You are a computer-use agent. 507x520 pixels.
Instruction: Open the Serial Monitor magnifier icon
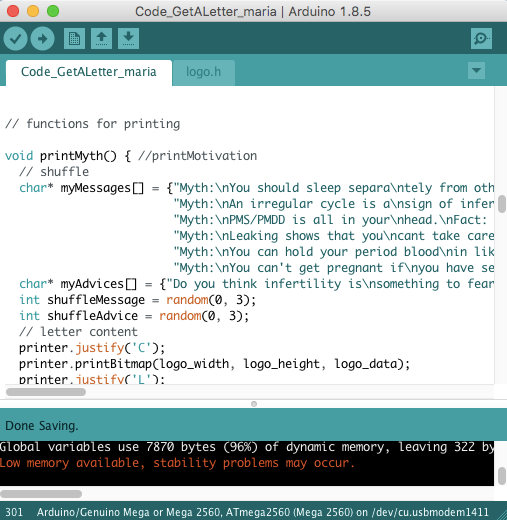(481, 38)
